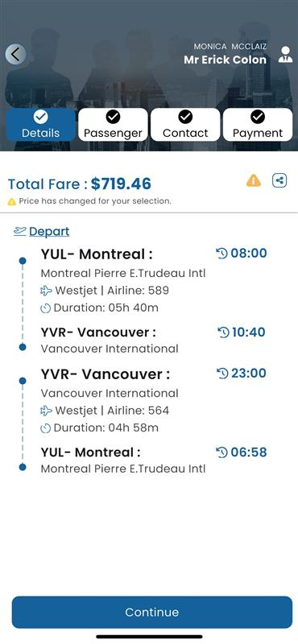Click the share itinerary icon

click(279, 180)
